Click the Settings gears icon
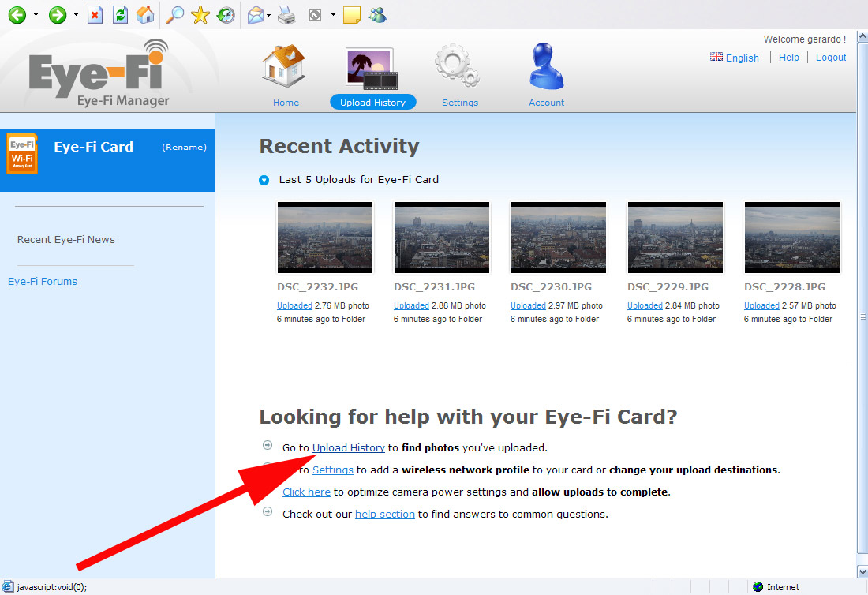868x595 pixels. [x=457, y=65]
